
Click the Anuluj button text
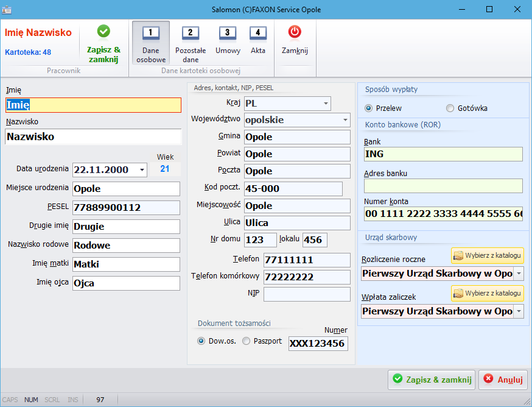[510, 380]
